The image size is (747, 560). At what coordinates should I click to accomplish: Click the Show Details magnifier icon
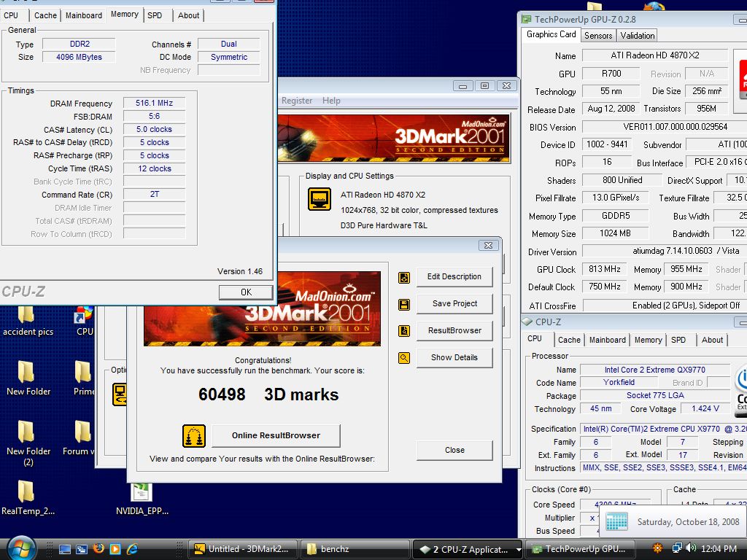404,357
